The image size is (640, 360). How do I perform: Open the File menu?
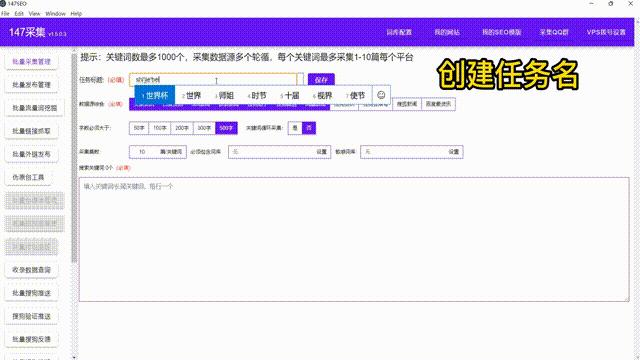pyautogui.click(x=5, y=13)
